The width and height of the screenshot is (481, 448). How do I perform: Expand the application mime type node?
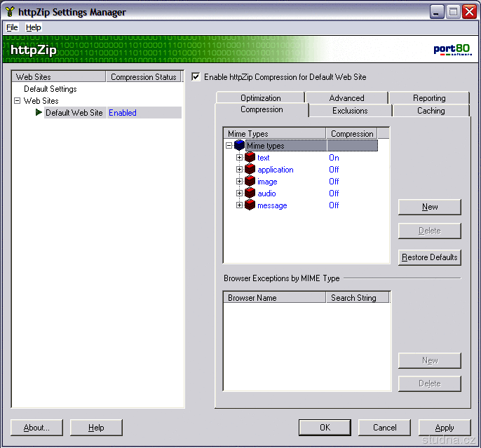click(240, 170)
